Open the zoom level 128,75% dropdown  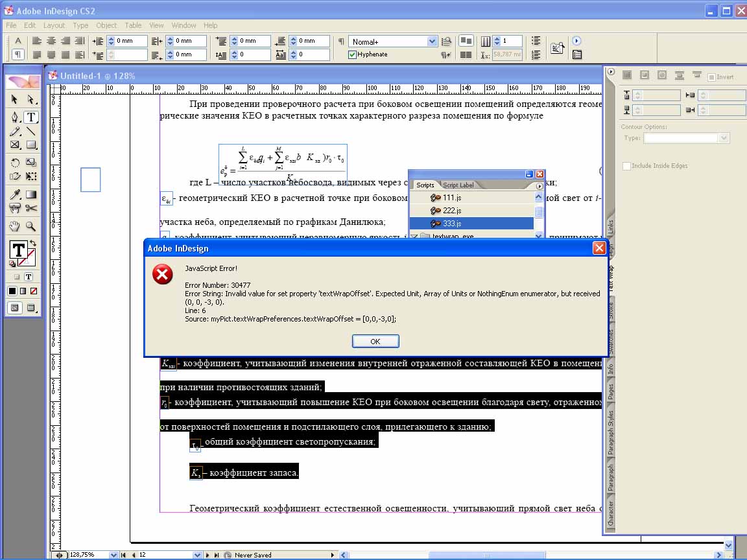point(113,555)
